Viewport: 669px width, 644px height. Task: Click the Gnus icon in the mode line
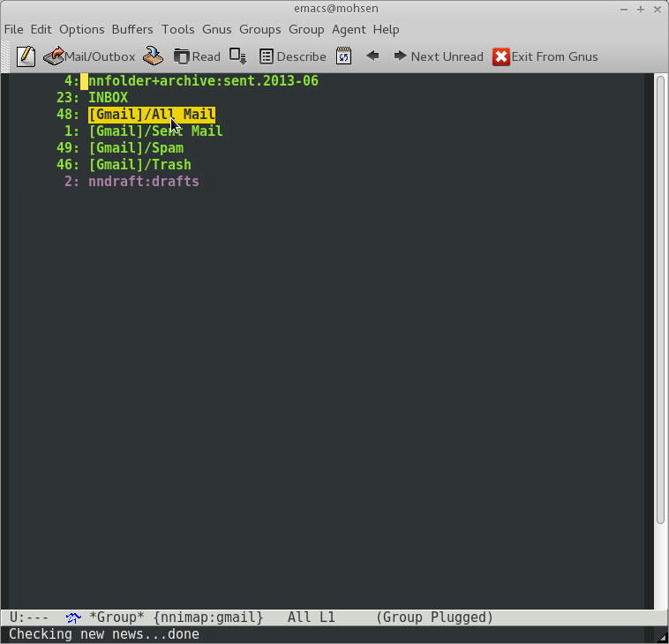pyautogui.click(x=73, y=618)
